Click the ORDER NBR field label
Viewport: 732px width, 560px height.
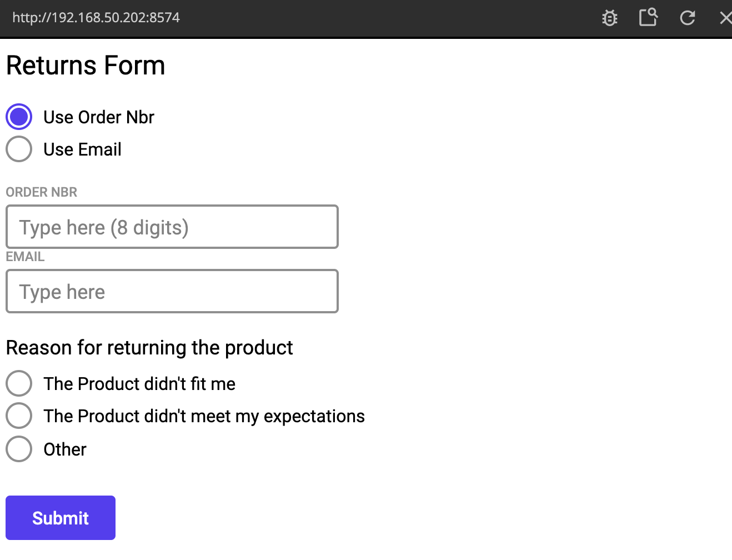tap(42, 192)
